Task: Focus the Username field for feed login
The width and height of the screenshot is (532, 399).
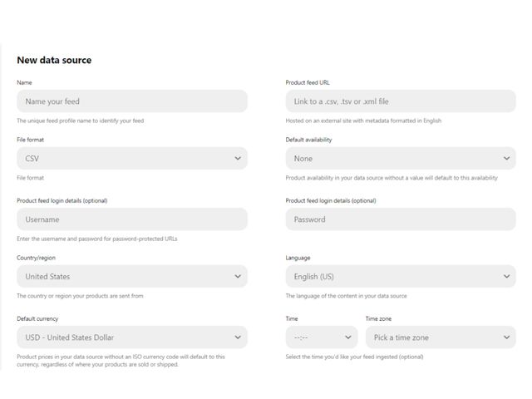Action: click(x=131, y=219)
